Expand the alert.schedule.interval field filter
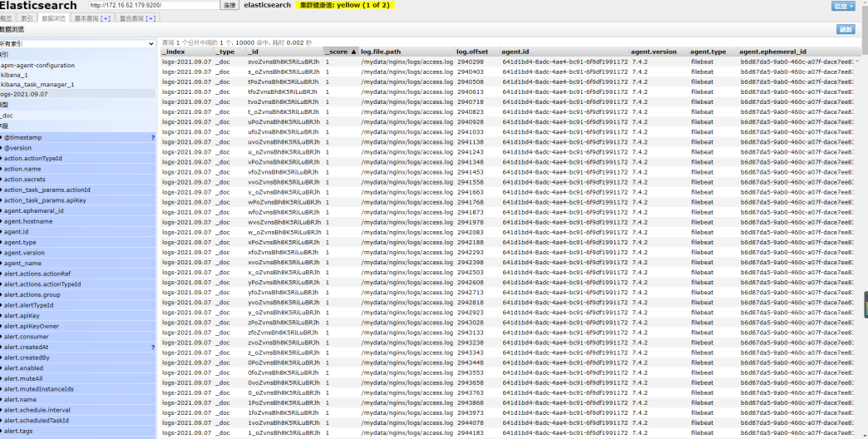868x439 pixels. pos(77,410)
